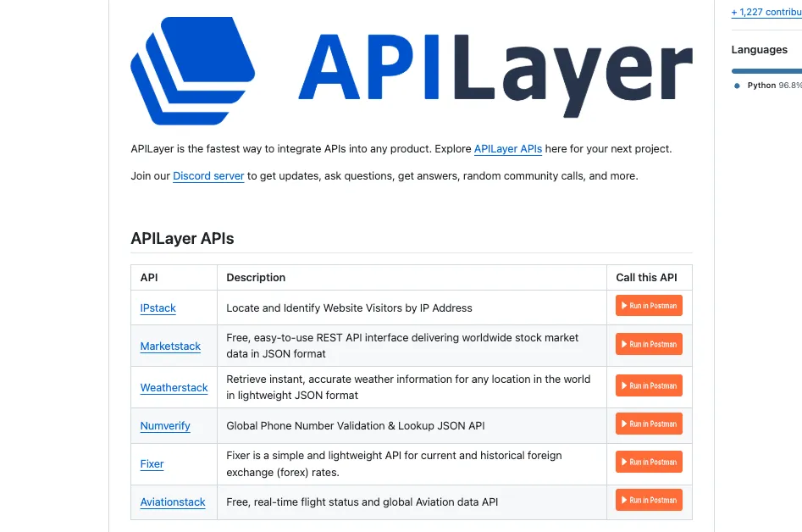This screenshot has height=532, width=802.
Task: Click the blue dot beside Python
Action: tap(737, 86)
